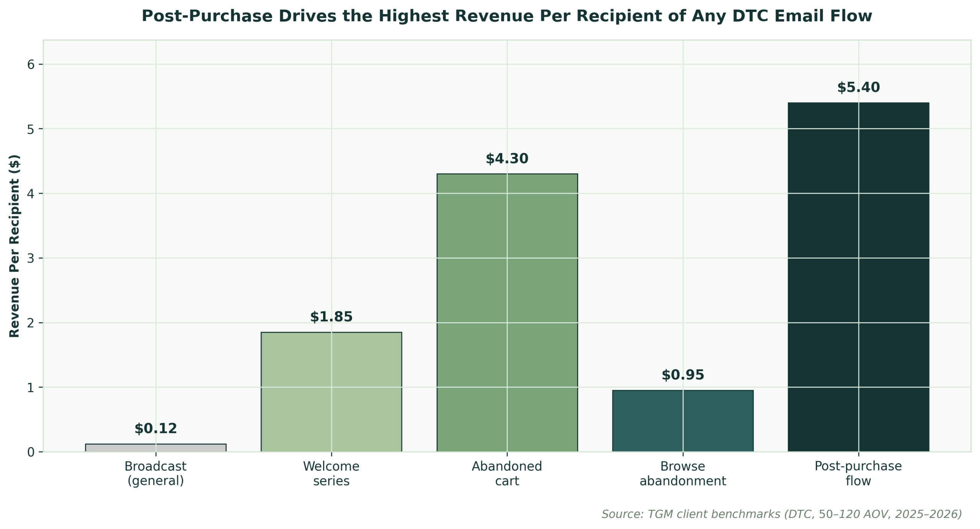
Task: Select the $1.85 value label
Action: pyautogui.click(x=332, y=317)
